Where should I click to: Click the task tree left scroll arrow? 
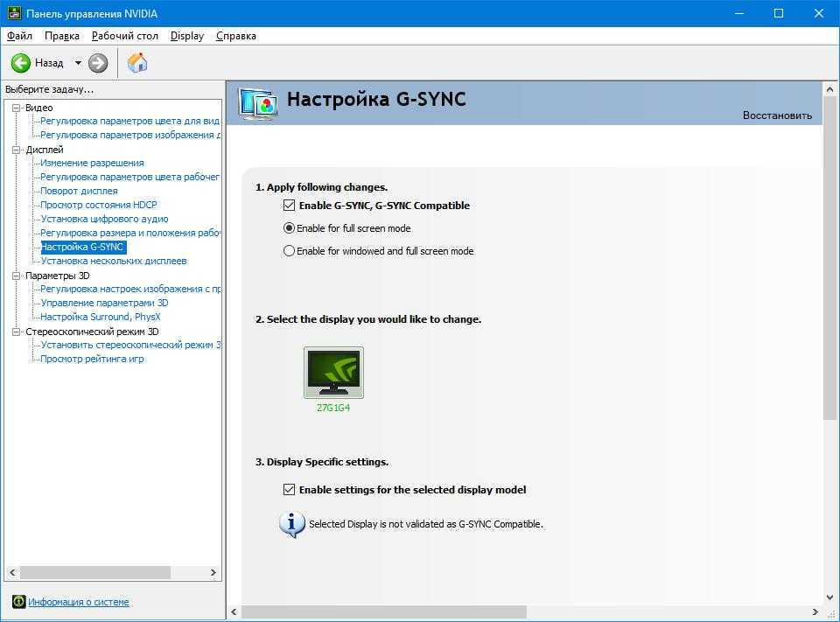pos(12,573)
